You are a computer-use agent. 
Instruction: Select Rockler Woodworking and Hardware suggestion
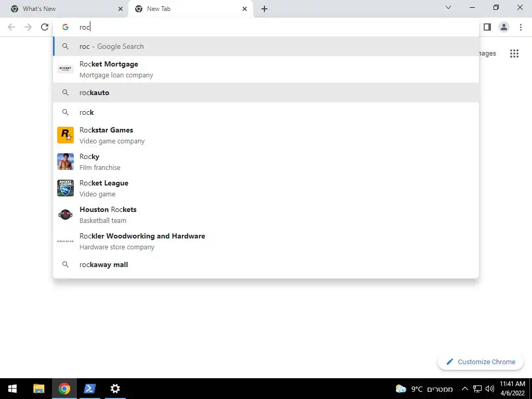(266, 241)
